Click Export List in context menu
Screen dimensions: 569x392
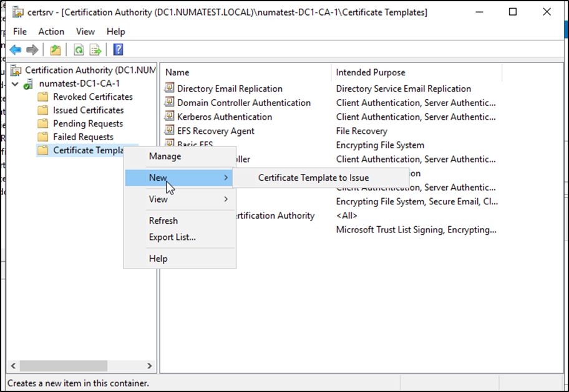pos(172,237)
